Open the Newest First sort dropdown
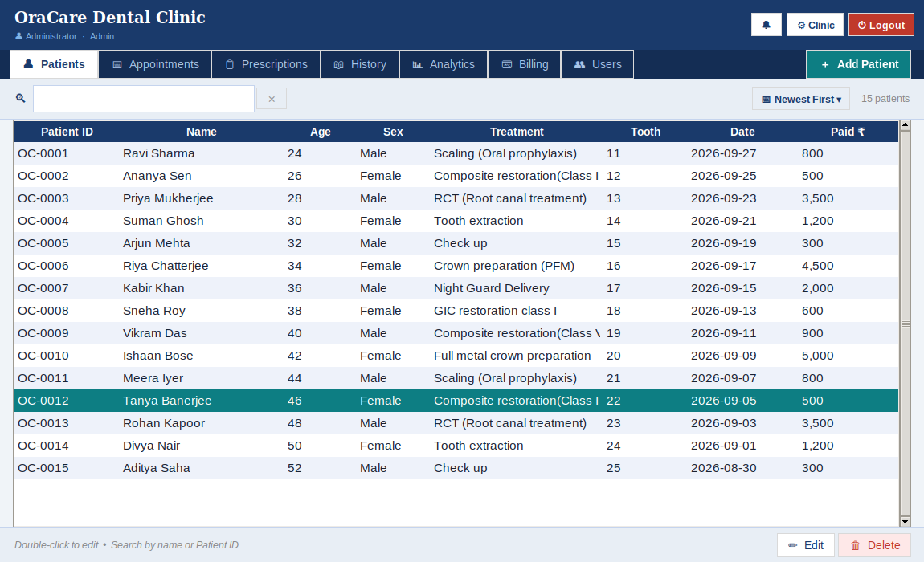 tap(801, 99)
